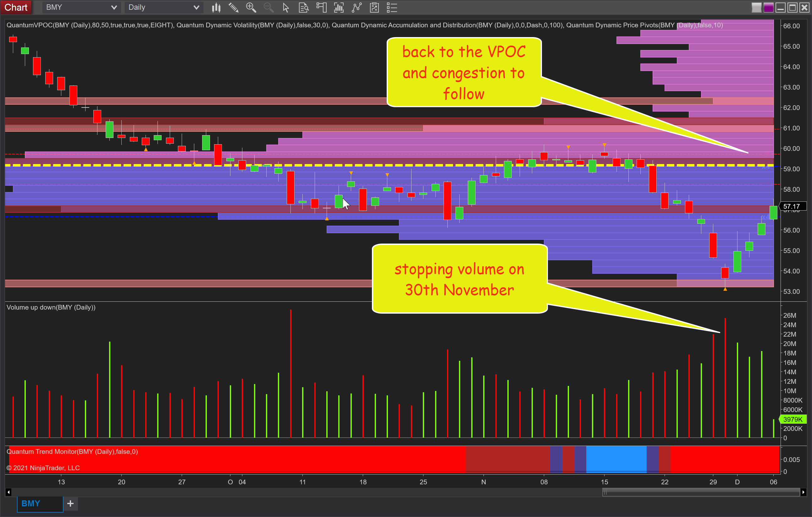Click the 29 date label on time axis
The image size is (812, 517).
coord(713,482)
